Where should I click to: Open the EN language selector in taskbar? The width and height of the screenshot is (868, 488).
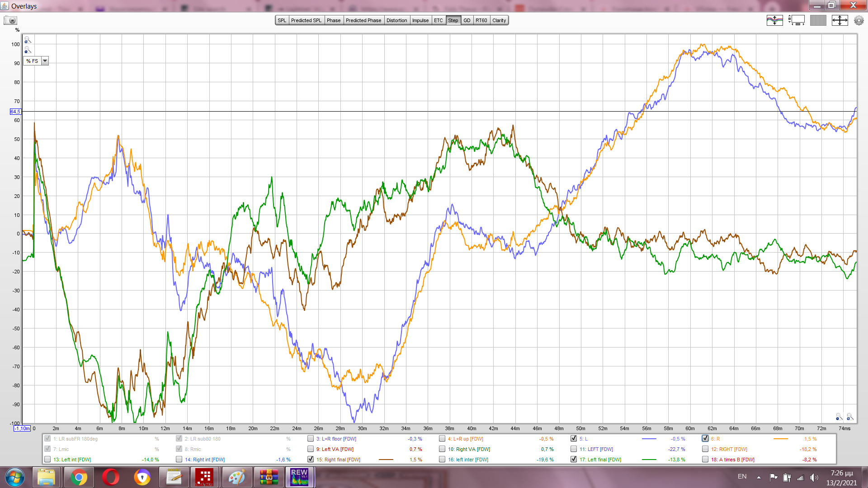[742, 476]
